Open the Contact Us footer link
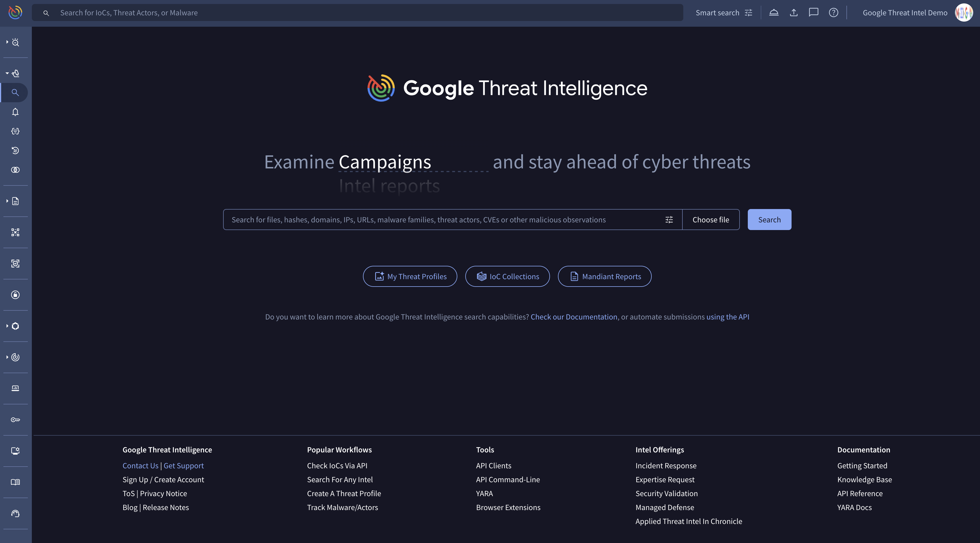Viewport: 980px width, 543px height. pyautogui.click(x=140, y=465)
